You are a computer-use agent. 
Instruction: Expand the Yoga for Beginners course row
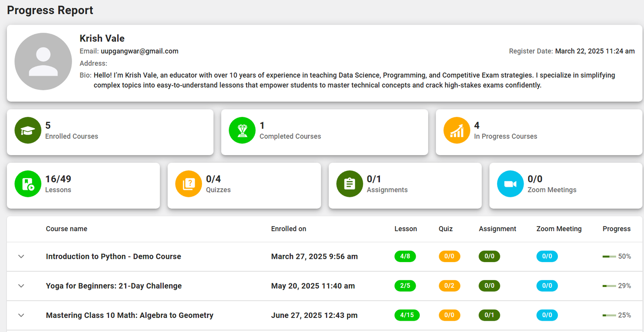21,286
